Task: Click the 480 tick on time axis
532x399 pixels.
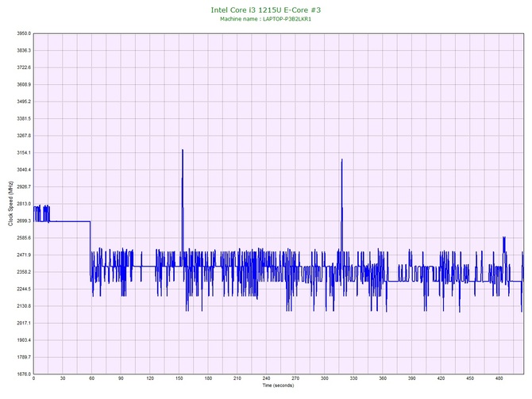Action: (499, 378)
